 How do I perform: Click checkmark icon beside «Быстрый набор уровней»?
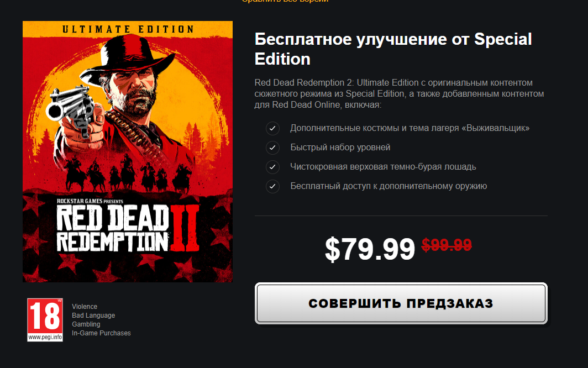click(272, 148)
